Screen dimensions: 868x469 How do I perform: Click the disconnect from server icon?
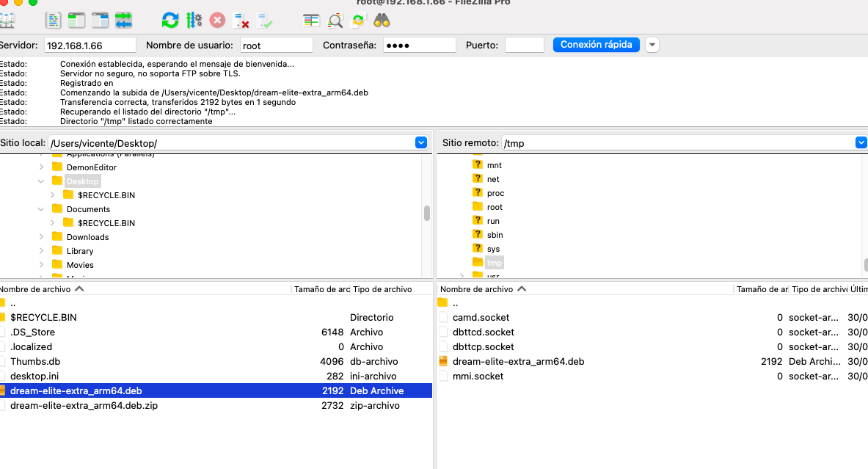click(x=241, y=21)
